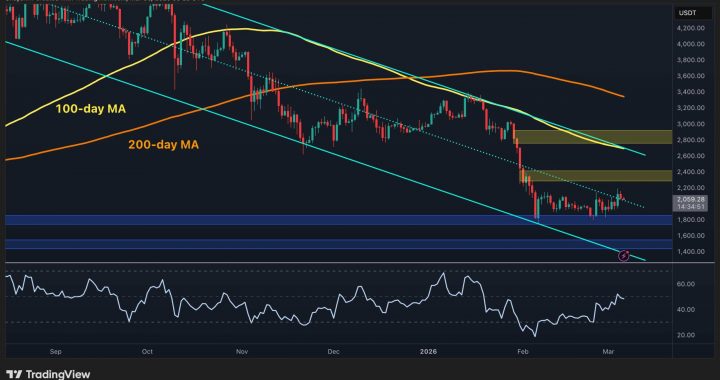Click the 2026 label on time axis
This screenshot has width=720, height=380.
click(429, 352)
